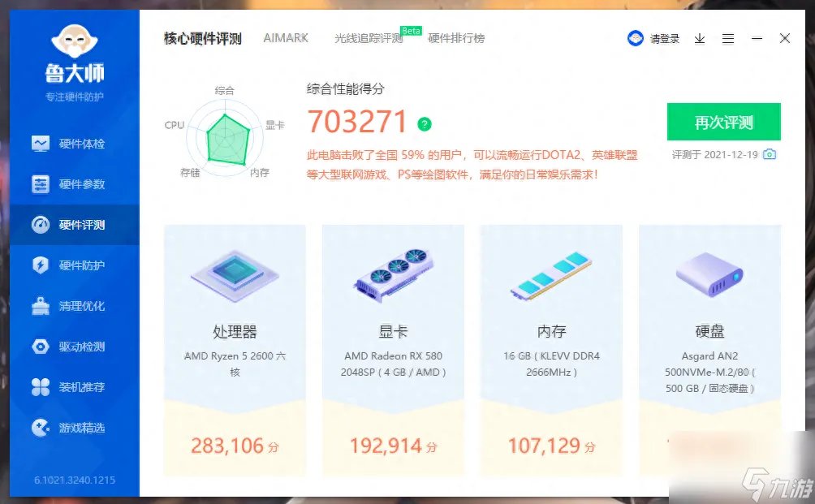Select 硬件参数 in the sidebar
The height and width of the screenshot is (504, 815).
(x=69, y=184)
